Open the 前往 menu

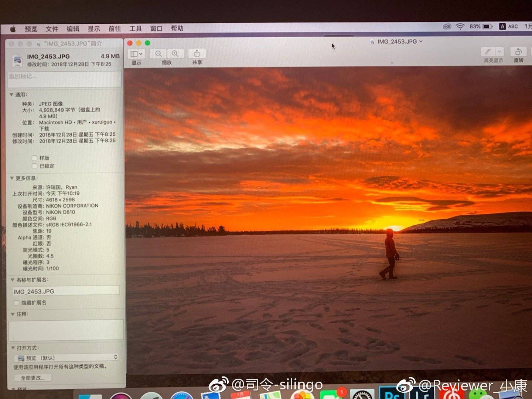[115, 28]
